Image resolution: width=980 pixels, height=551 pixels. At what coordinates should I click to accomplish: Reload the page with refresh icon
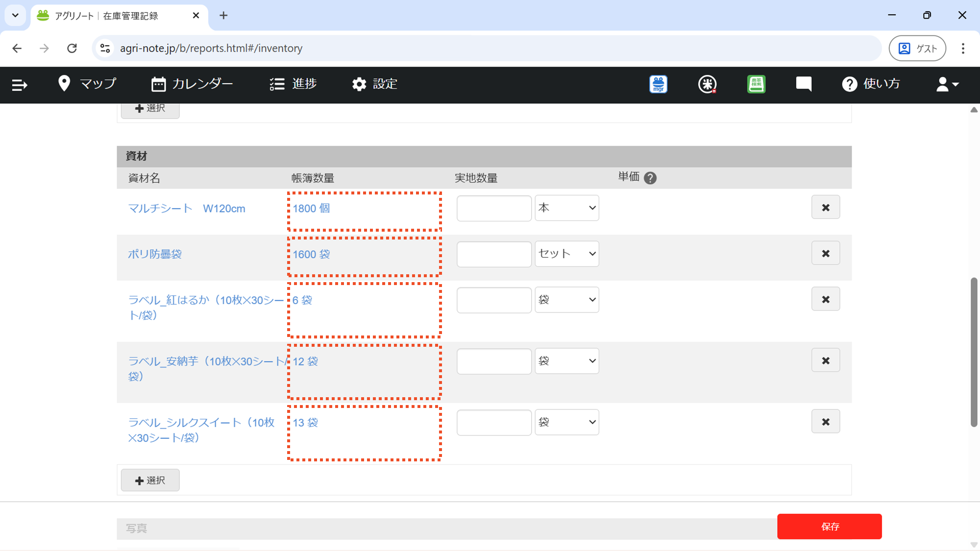pos(72,48)
